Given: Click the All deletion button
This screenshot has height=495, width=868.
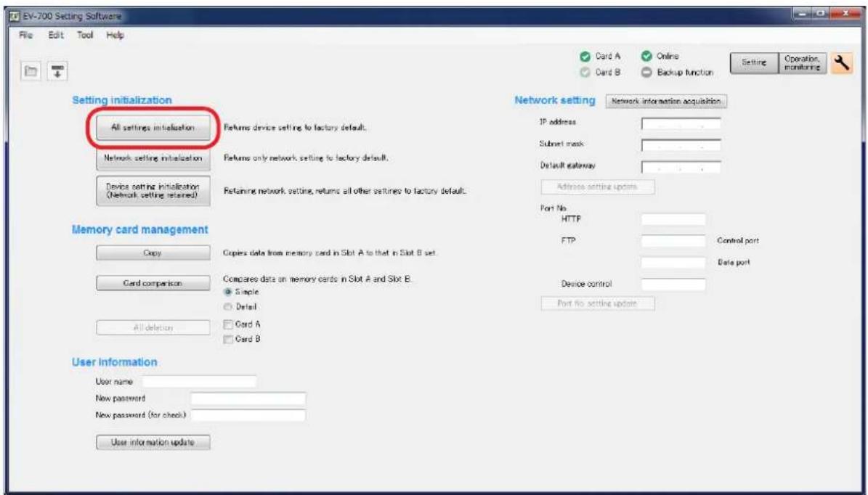Looking at the screenshot, I should pos(153,327).
